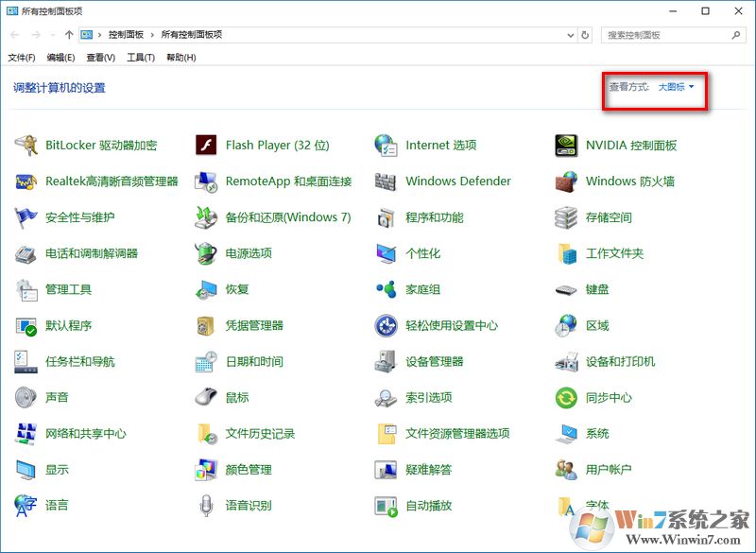Open the 程序和功能 icon
The image size is (756, 553).
[x=387, y=217]
